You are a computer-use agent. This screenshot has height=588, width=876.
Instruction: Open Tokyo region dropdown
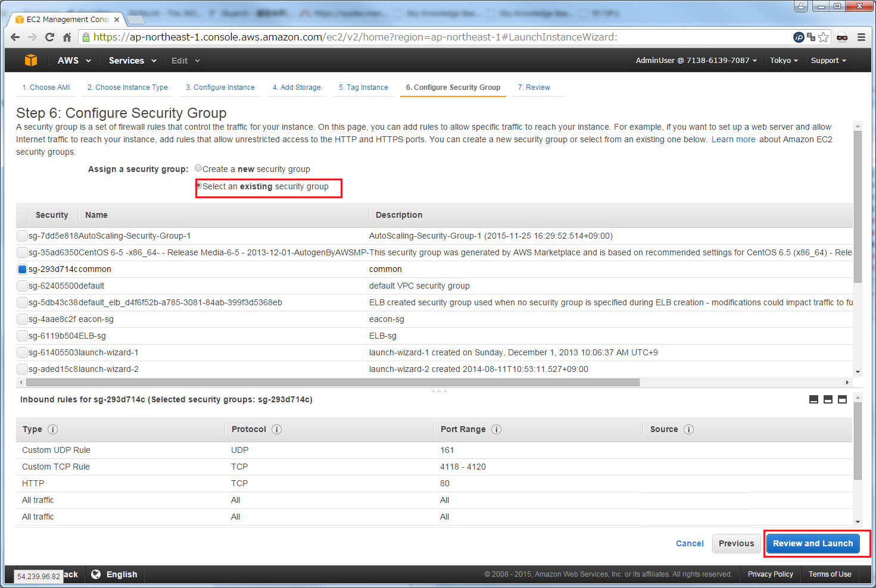pos(784,61)
